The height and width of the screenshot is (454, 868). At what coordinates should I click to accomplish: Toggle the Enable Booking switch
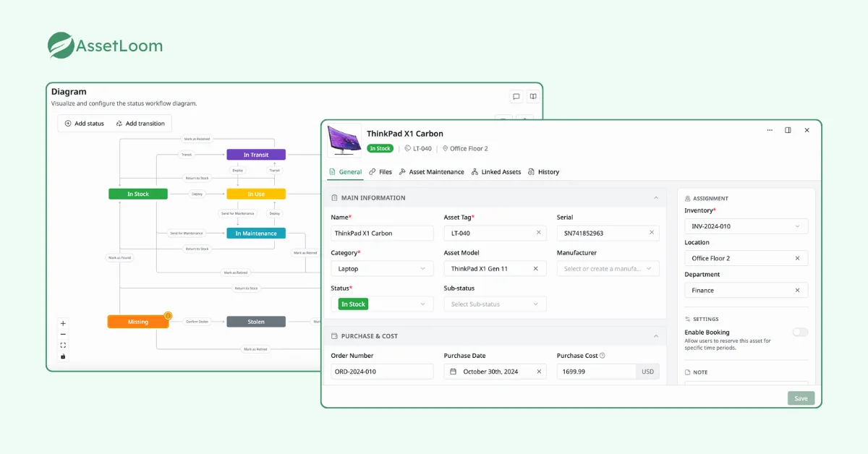(x=800, y=332)
